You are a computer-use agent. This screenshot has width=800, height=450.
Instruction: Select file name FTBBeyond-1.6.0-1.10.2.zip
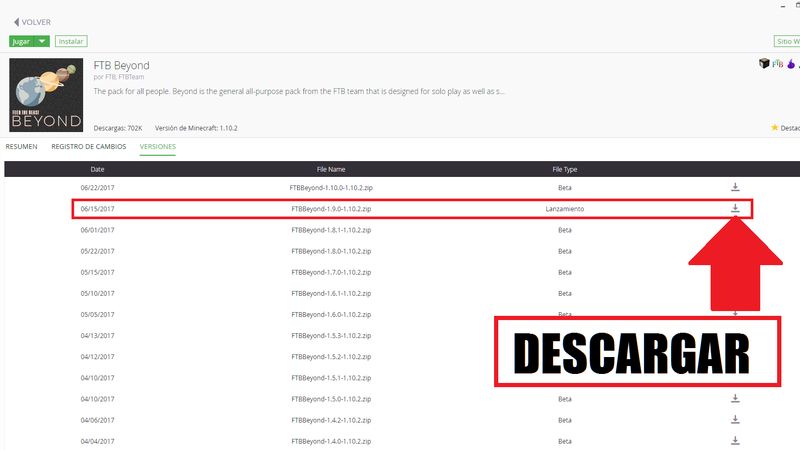[x=331, y=315]
